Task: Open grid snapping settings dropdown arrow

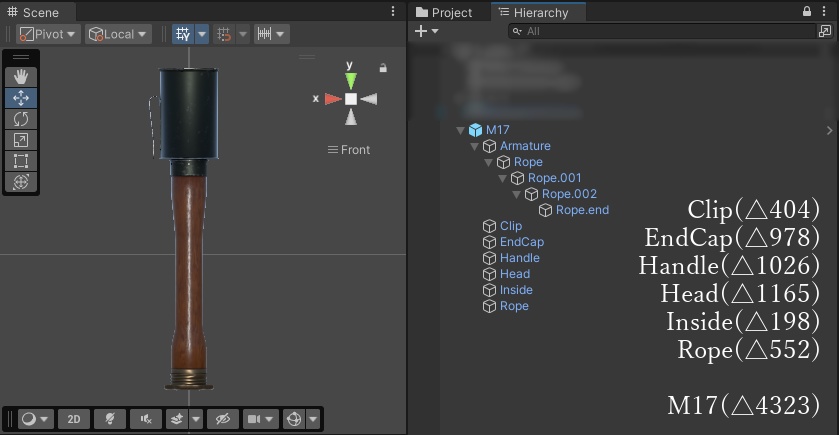Action: pyautogui.click(x=243, y=34)
